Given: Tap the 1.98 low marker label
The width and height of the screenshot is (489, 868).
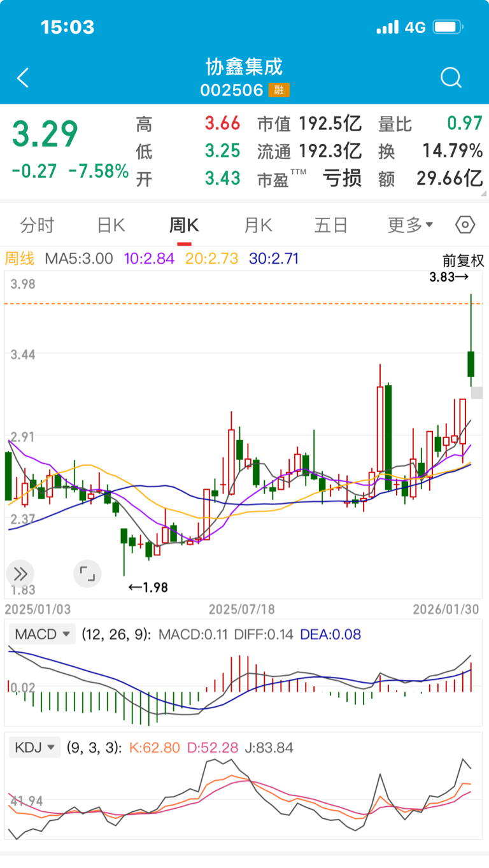Looking at the screenshot, I should pos(148,587).
